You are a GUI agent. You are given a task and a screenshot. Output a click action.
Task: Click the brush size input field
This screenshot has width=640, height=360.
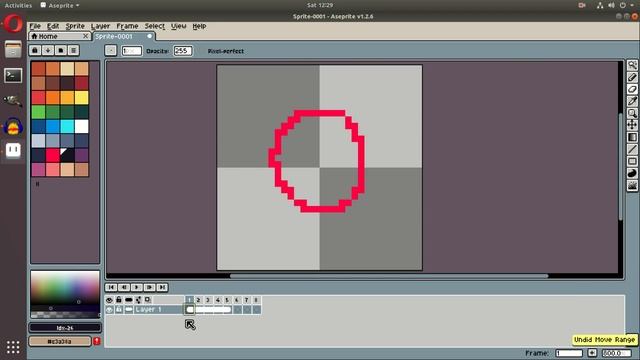pos(131,51)
